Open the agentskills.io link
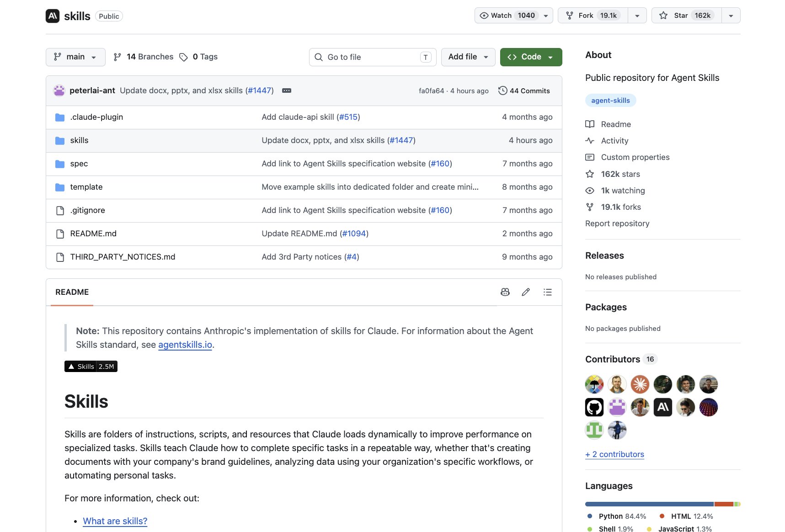785x532 pixels. tap(185, 345)
